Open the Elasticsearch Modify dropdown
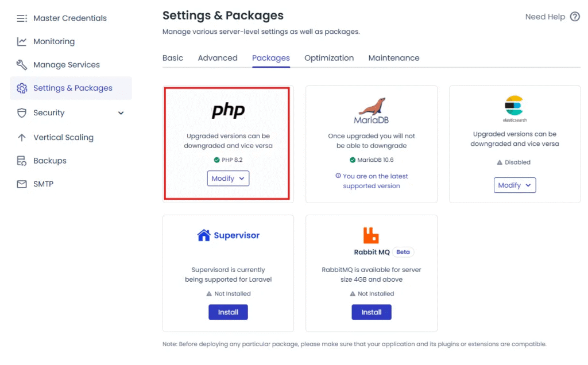Image resolution: width=588 pixels, height=365 pixels. [x=514, y=185]
